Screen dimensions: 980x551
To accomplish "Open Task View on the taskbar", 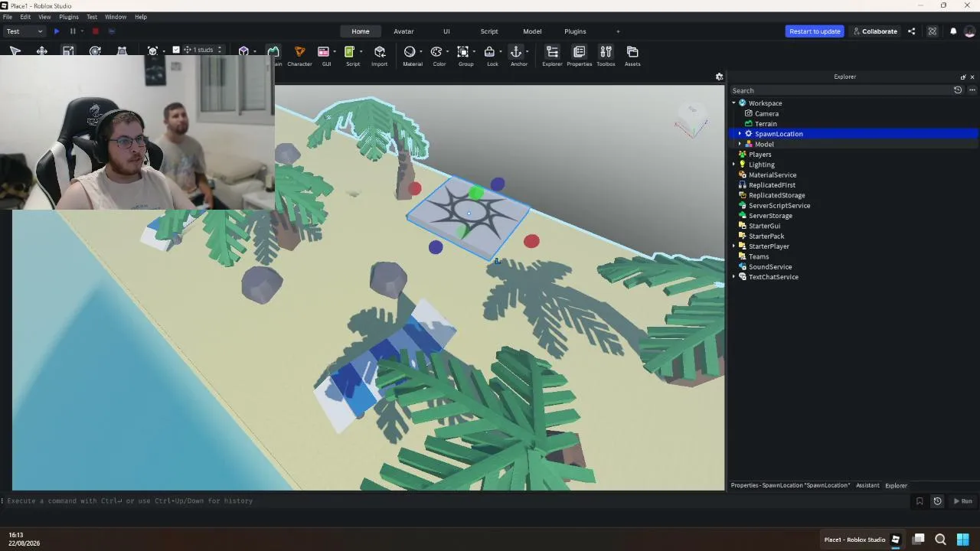I will (918, 540).
